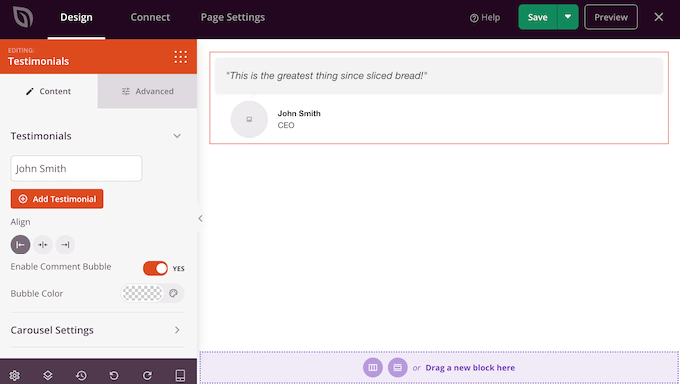Click the John Smith name in preview
Image resolution: width=680 pixels, height=384 pixels.
(299, 113)
